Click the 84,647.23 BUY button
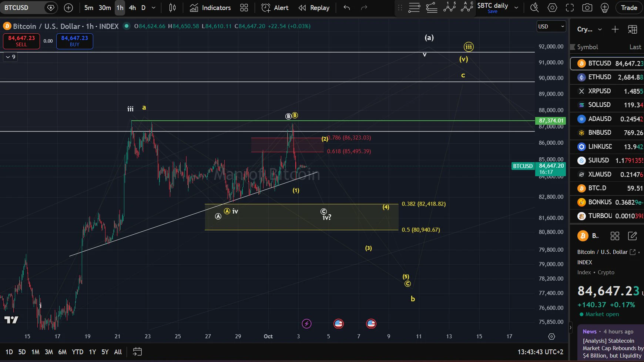 pyautogui.click(x=74, y=41)
